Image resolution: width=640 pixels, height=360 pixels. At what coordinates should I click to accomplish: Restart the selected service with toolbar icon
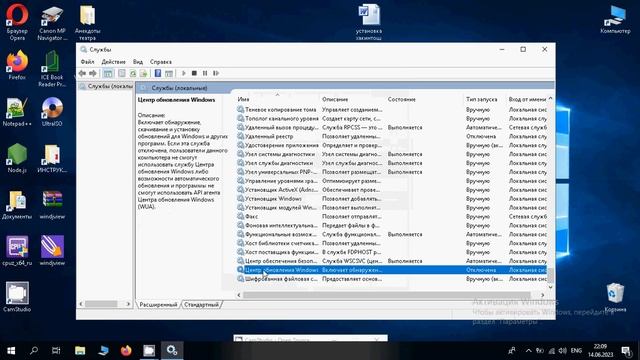tap(216, 73)
